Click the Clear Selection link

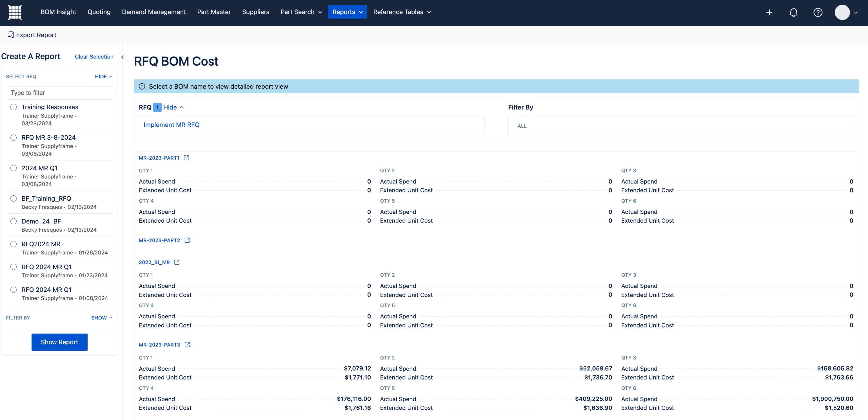pyautogui.click(x=94, y=57)
